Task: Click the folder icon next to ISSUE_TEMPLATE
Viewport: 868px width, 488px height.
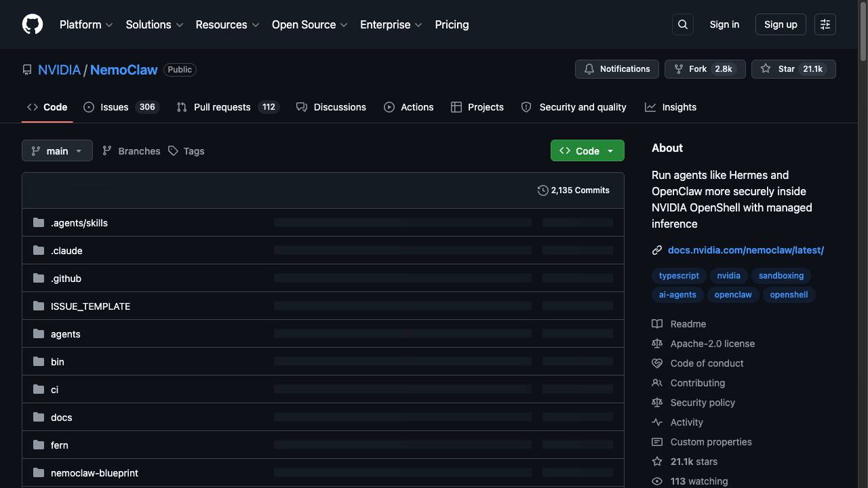Action: point(39,306)
